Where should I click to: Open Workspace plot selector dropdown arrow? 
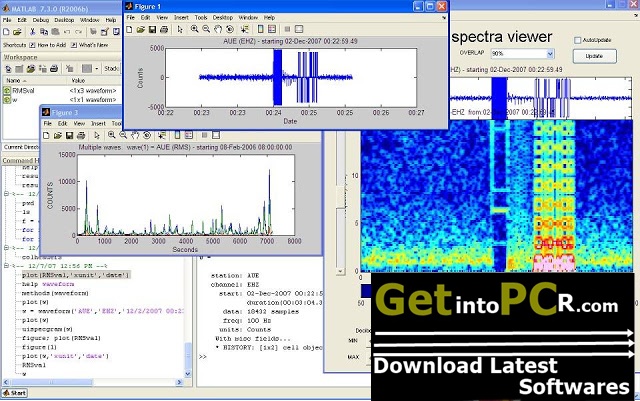(x=97, y=69)
